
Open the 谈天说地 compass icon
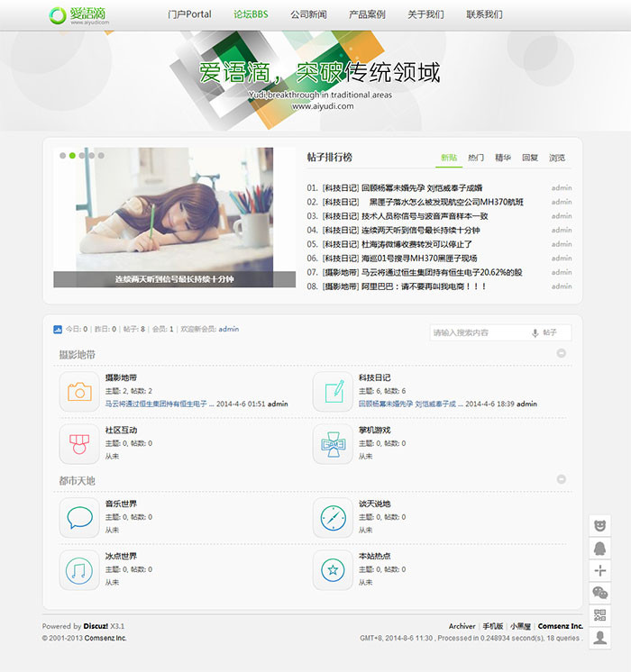coord(333,518)
